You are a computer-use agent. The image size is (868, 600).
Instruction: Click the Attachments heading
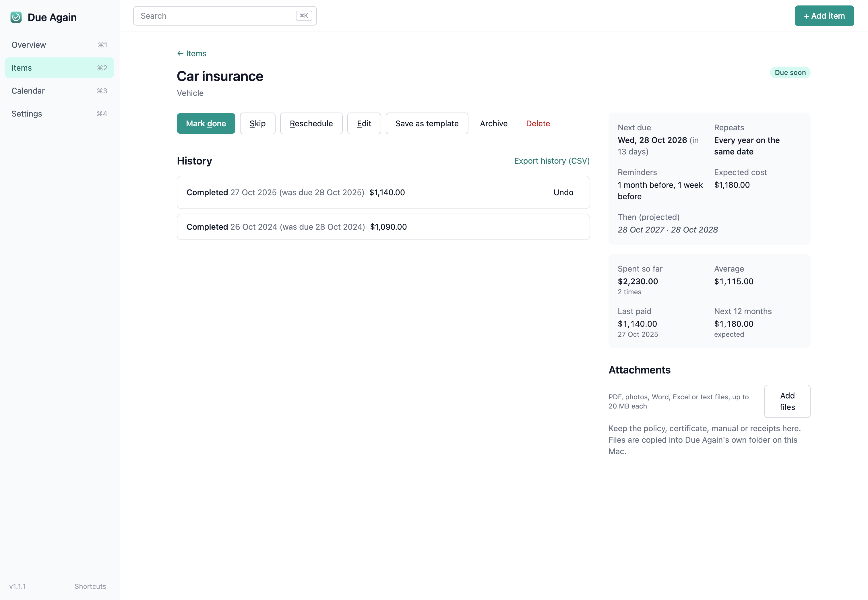click(x=640, y=370)
